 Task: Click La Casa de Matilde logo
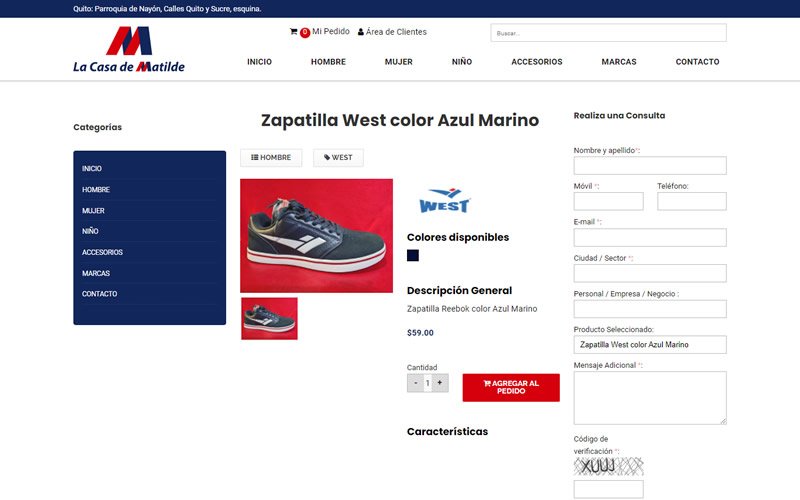tap(129, 49)
